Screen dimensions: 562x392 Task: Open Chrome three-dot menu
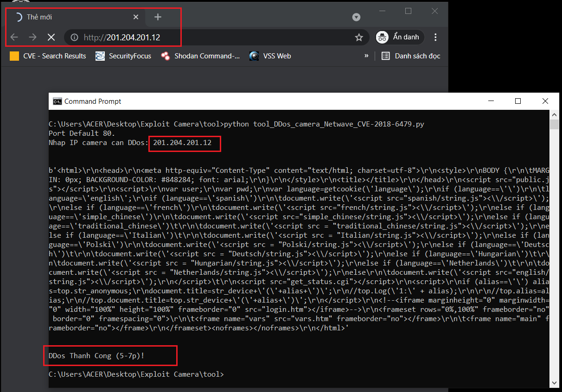pyautogui.click(x=435, y=37)
